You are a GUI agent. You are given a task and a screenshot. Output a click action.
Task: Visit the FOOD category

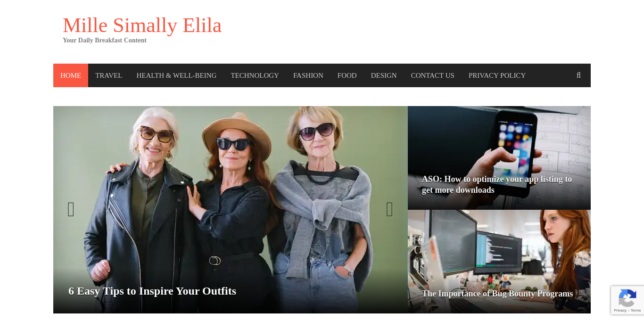[347, 75]
